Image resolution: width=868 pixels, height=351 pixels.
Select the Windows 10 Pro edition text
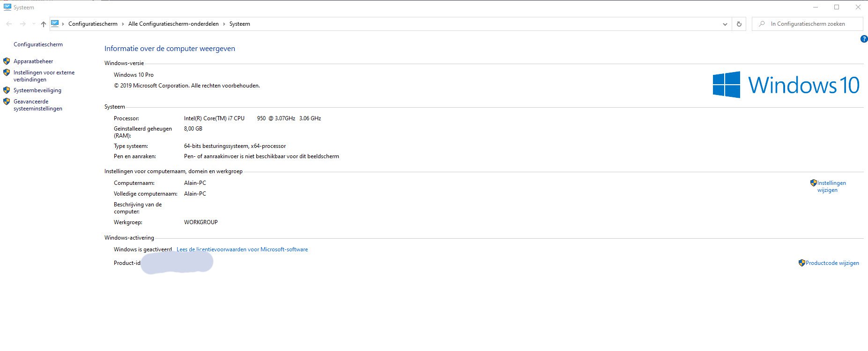pos(134,75)
